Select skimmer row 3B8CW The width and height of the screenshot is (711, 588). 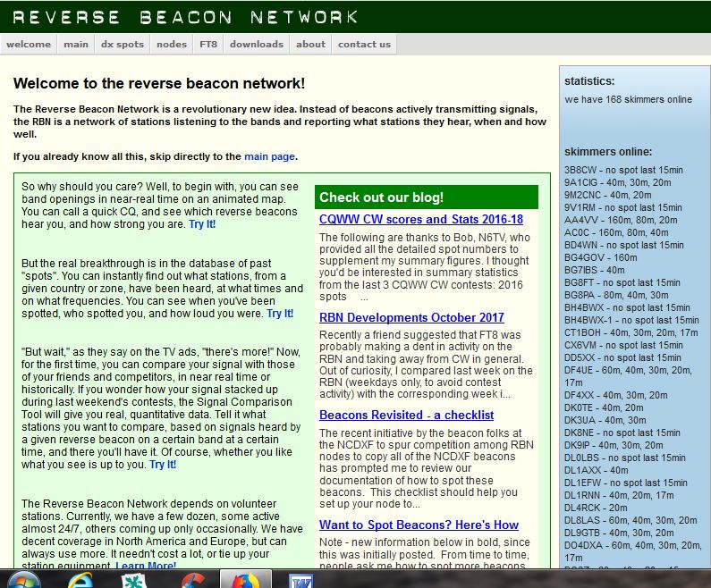click(x=623, y=170)
